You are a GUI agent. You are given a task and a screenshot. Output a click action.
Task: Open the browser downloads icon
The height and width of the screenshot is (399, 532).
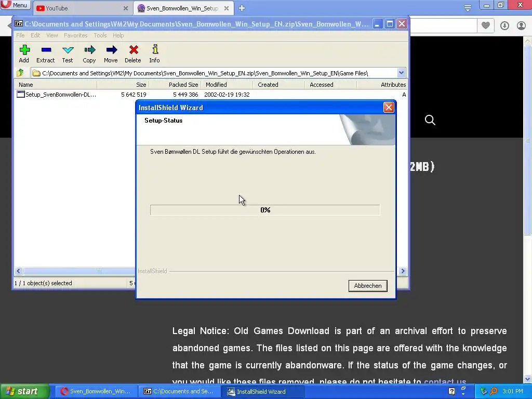(x=504, y=25)
